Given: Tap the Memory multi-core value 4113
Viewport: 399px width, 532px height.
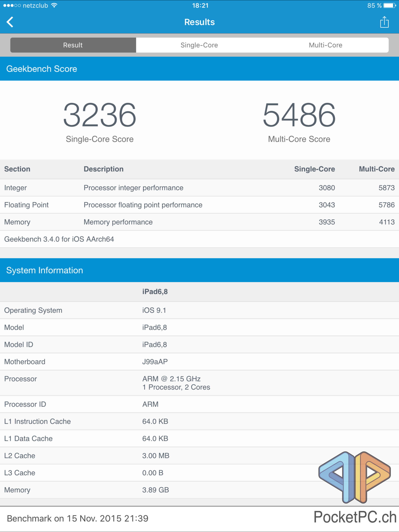Looking at the screenshot, I should (x=387, y=222).
